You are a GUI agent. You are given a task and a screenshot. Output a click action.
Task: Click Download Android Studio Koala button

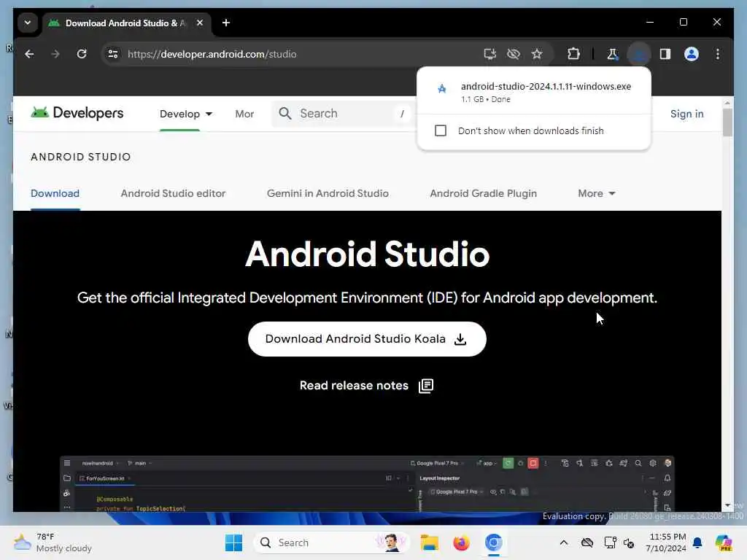click(x=367, y=339)
